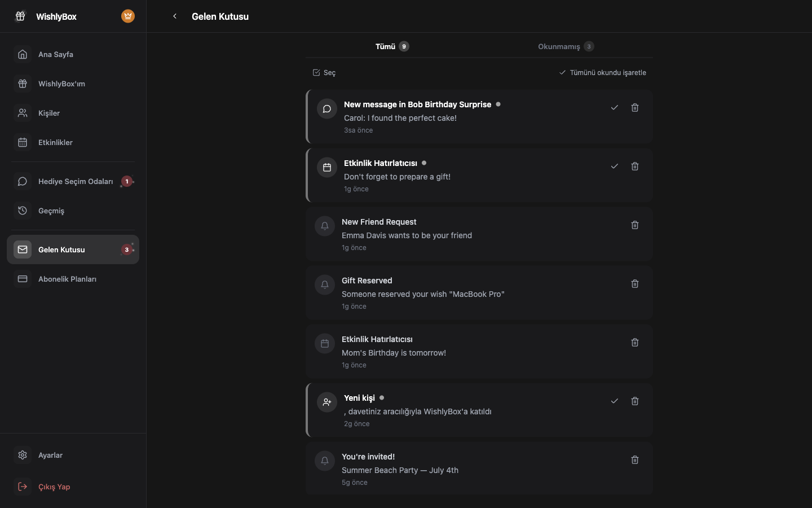Select Gelen Kutusu in sidebar

(x=73, y=249)
